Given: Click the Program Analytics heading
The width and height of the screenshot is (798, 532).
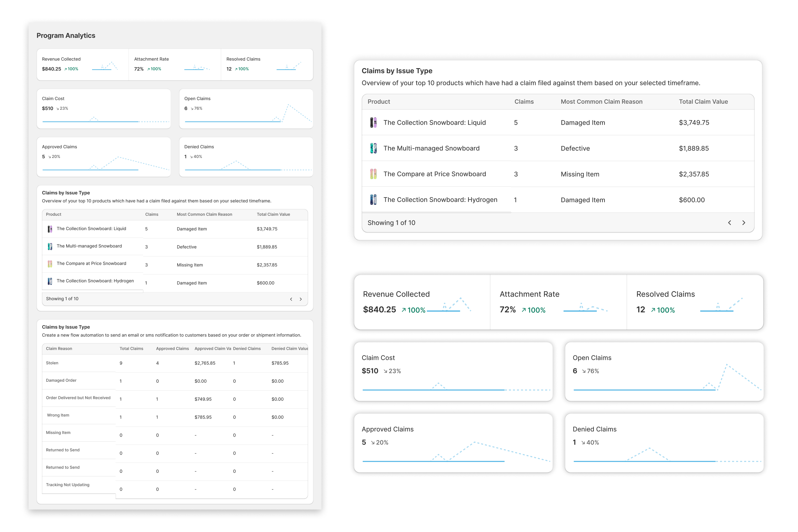Looking at the screenshot, I should 66,35.
